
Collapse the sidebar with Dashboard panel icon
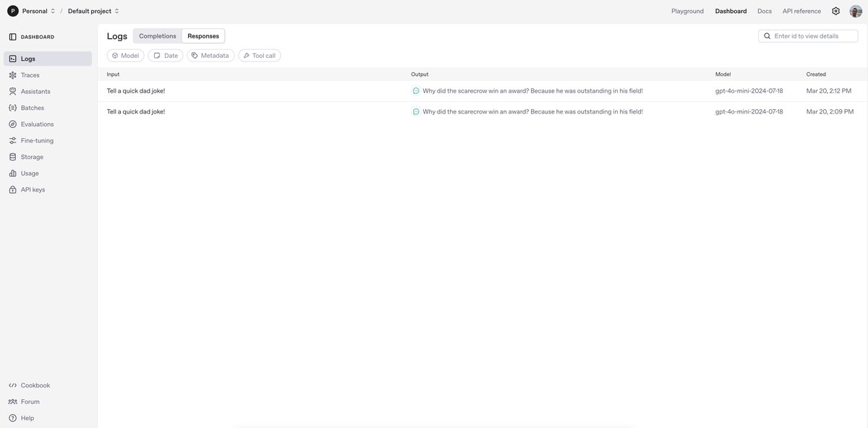[13, 37]
